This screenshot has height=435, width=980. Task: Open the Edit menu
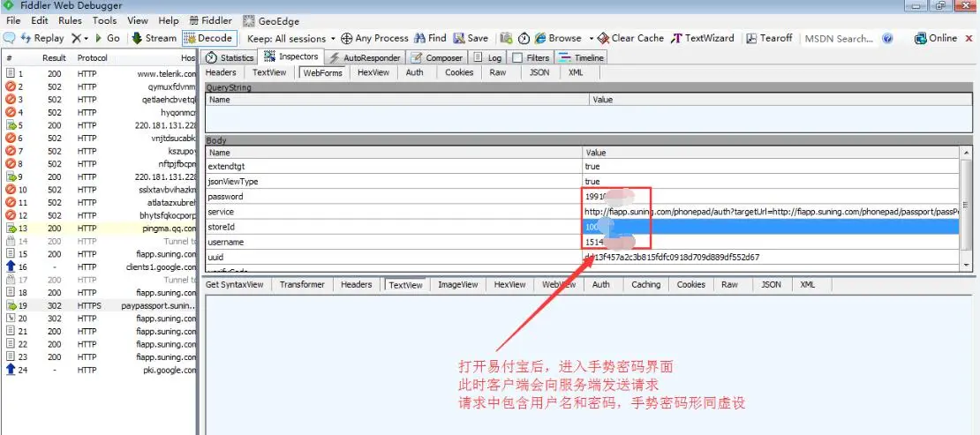[x=40, y=20]
